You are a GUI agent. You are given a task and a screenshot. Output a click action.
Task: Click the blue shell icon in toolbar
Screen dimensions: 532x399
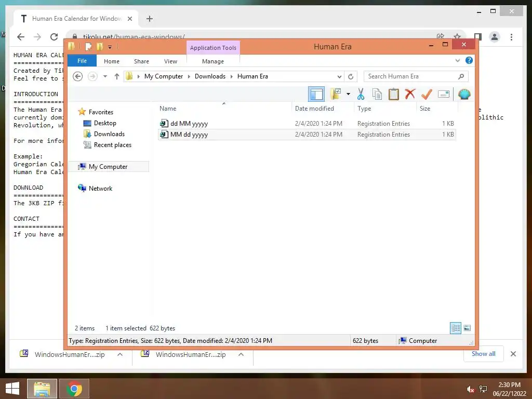464,94
